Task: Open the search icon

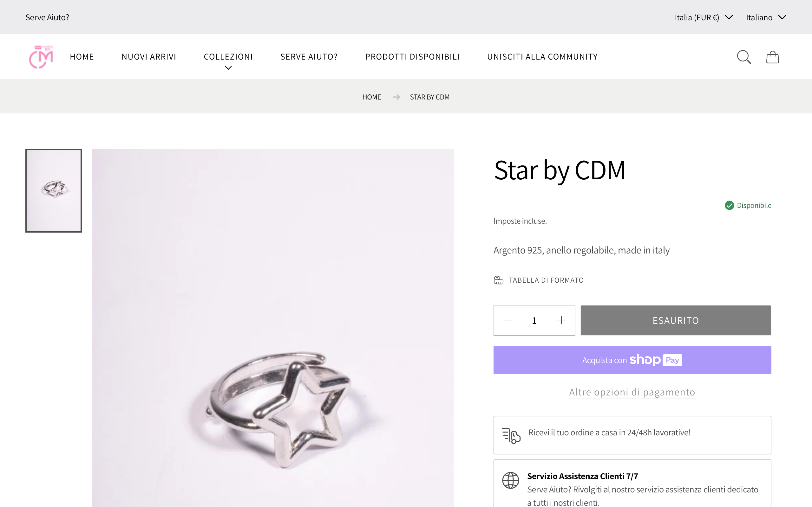Action: [744, 57]
